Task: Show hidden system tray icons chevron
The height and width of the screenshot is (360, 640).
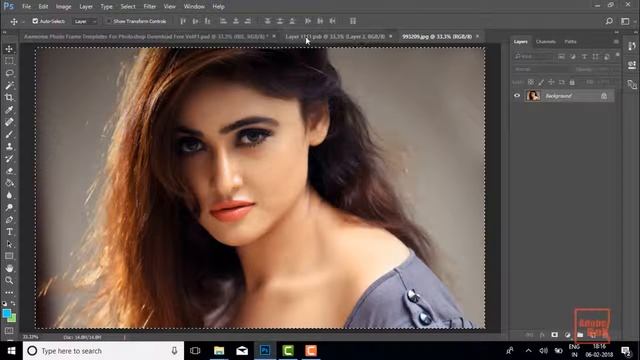Action: [x=529, y=351]
